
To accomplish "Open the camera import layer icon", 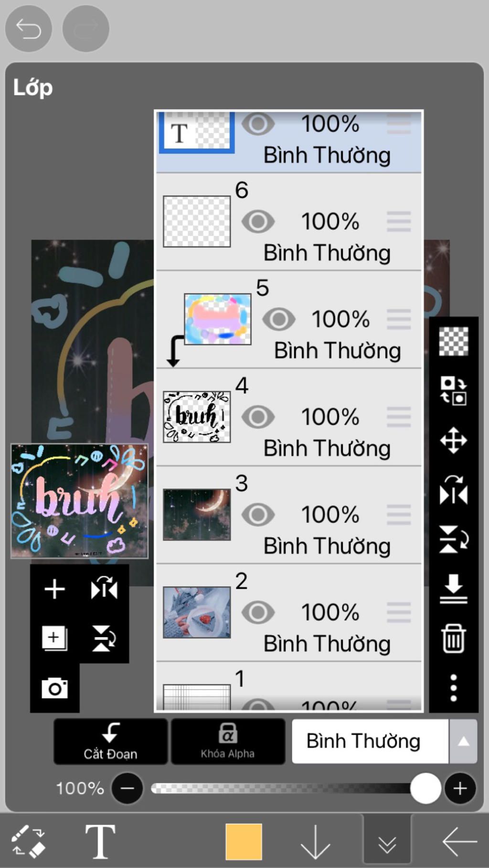I will 54,688.
